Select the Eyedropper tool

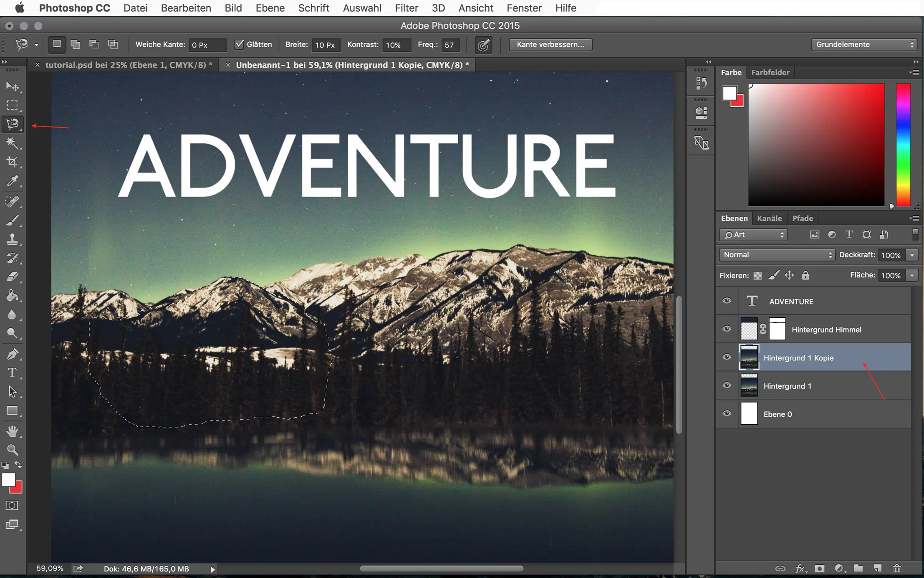point(12,181)
